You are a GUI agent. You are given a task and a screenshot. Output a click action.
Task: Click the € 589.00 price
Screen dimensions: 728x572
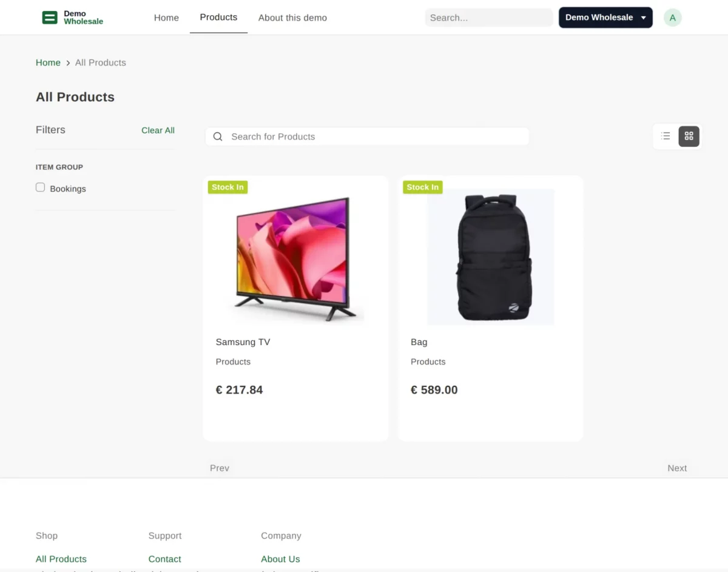pyautogui.click(x=434, y=390)
